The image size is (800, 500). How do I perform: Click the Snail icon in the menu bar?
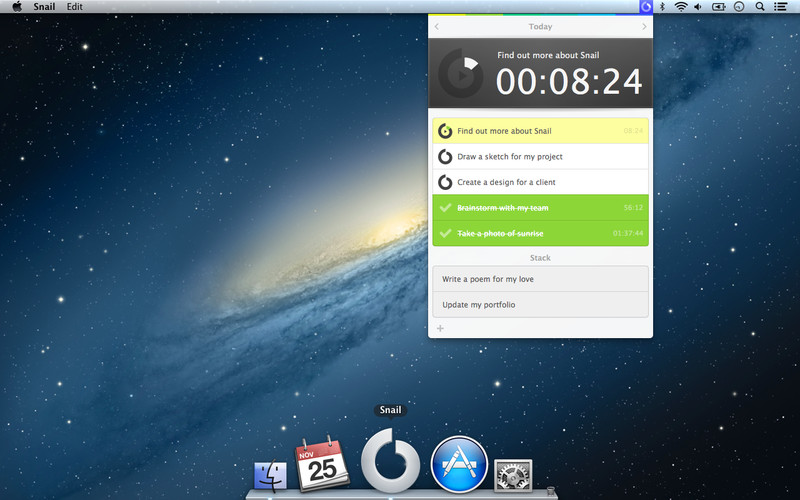pyautogui.click(x=646, y=7)
